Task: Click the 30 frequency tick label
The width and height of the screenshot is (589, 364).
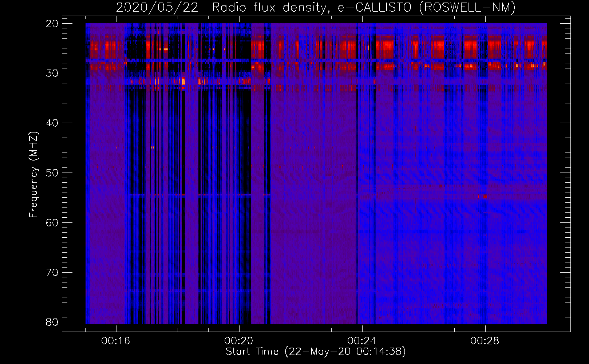Action: pos(52,73)
